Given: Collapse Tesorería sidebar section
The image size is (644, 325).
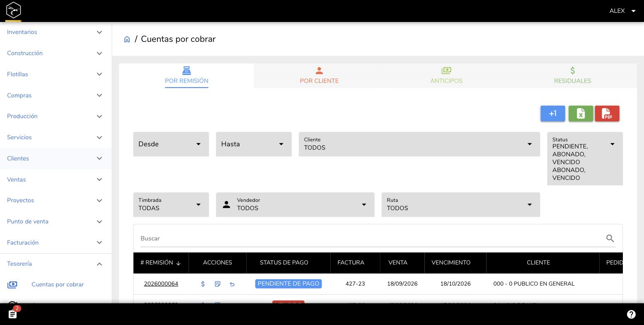Looking at the screenshot, I should click(56, 264).
